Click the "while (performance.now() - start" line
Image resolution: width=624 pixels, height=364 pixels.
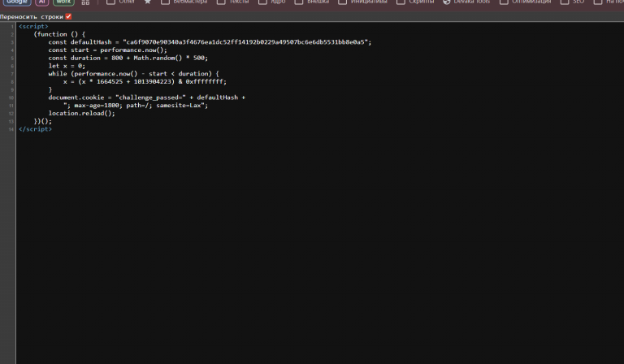point(134,74)
